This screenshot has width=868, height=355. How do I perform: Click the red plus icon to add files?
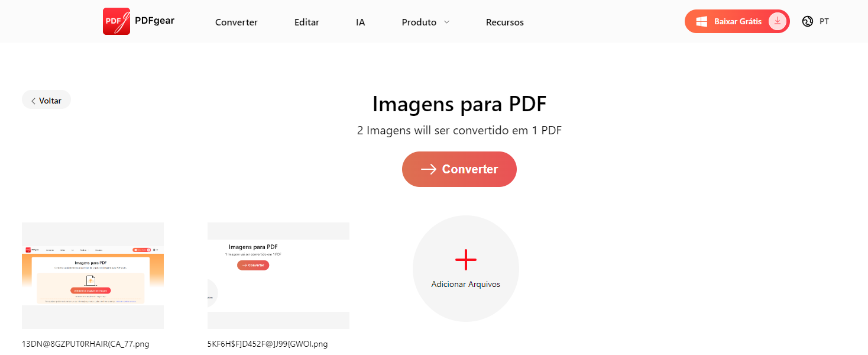pyautogui.click(x=466, y=259)
